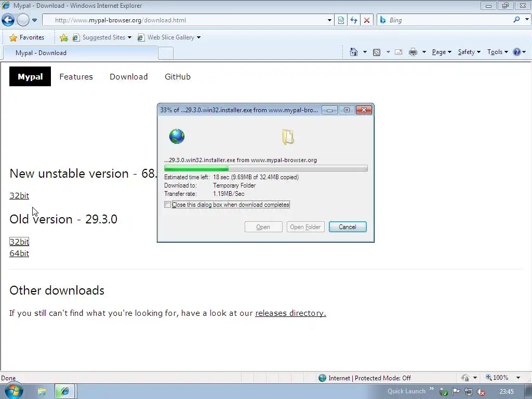Open Windows Explorer from taskbar
532x399 pixels.
(x=42, y=392)
